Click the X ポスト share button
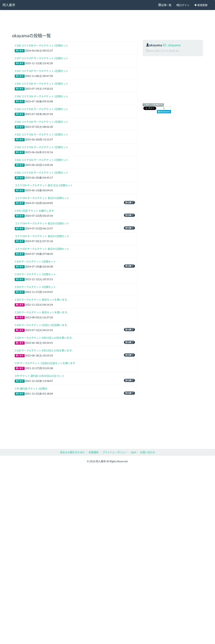 [x=150, y=108]
